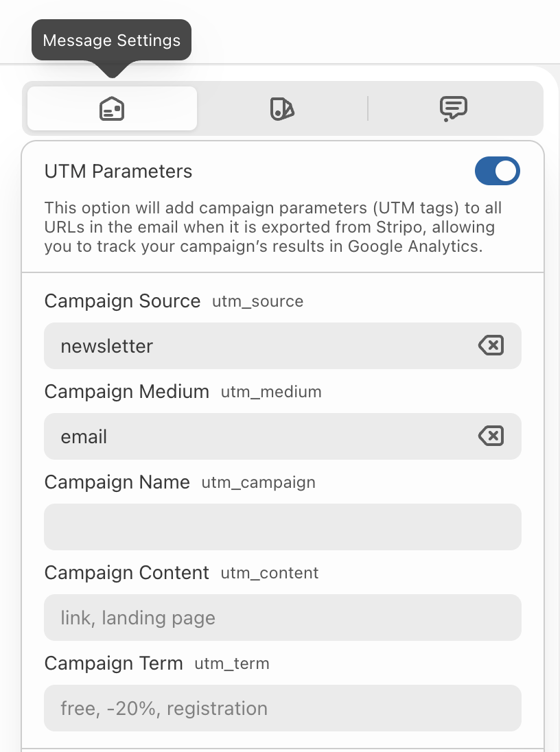Click the UTM tags description text
Viewport: 560px width, 752px height.
pos(272,227)
